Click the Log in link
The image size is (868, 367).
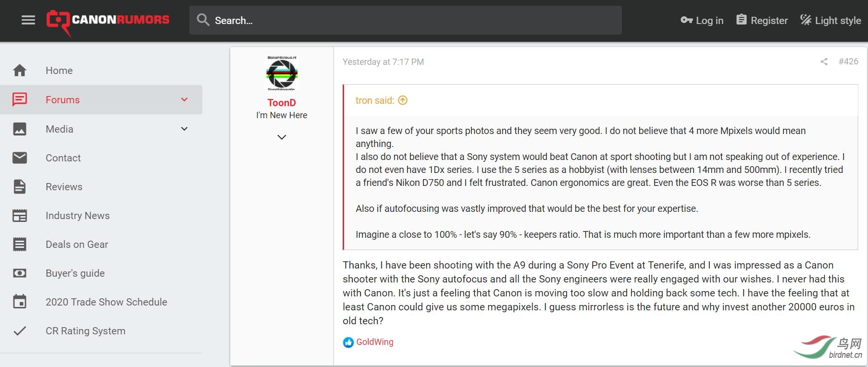[x=702, y=20]
